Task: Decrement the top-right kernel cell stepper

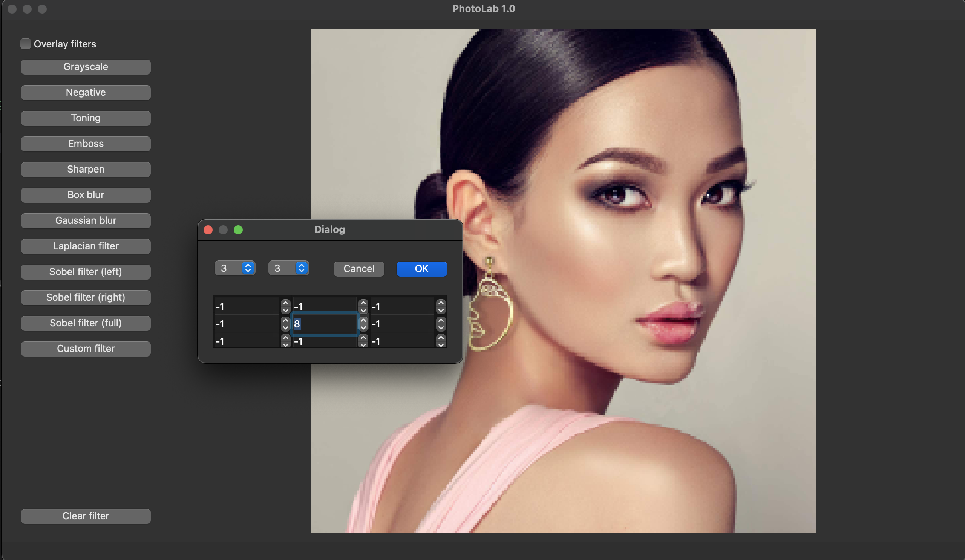Action: pos(441,311)
